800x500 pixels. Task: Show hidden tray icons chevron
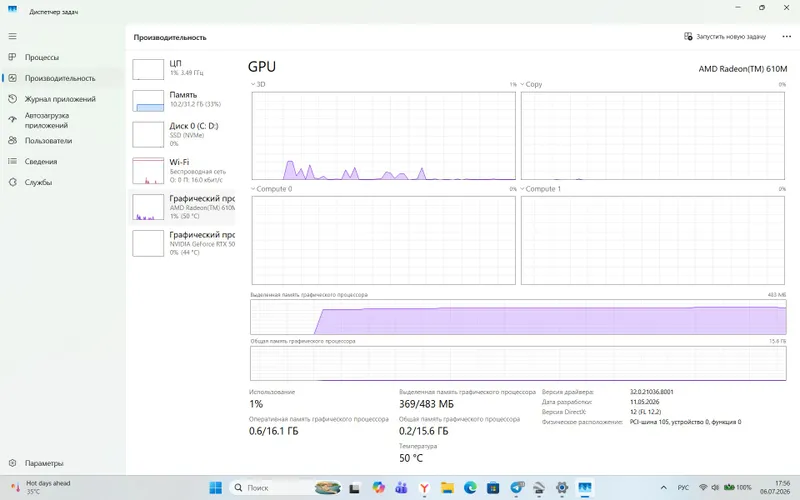point(663,488)
